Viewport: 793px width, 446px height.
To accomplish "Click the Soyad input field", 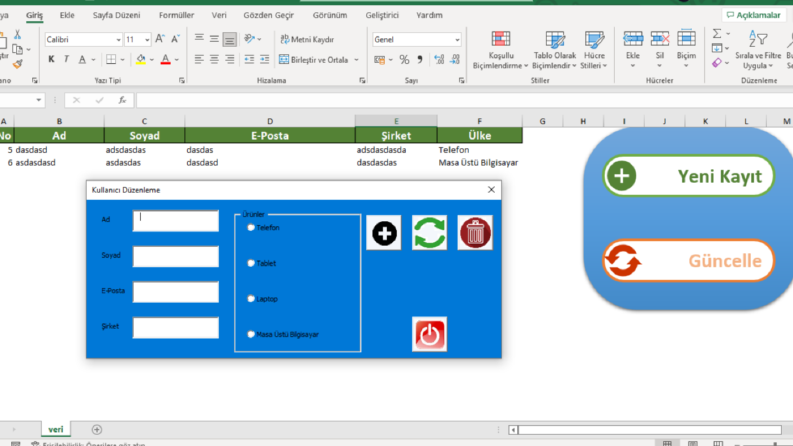I will [176, 256].
